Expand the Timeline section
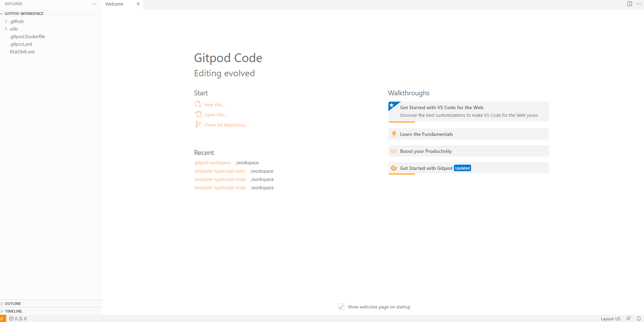 coord(13,311)
